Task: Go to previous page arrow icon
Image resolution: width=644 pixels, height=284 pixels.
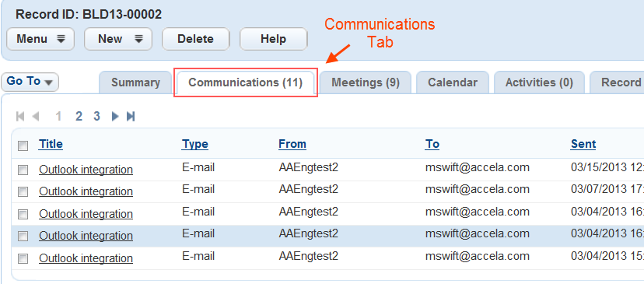Action: pyautogui.click(x=35, y=117)
